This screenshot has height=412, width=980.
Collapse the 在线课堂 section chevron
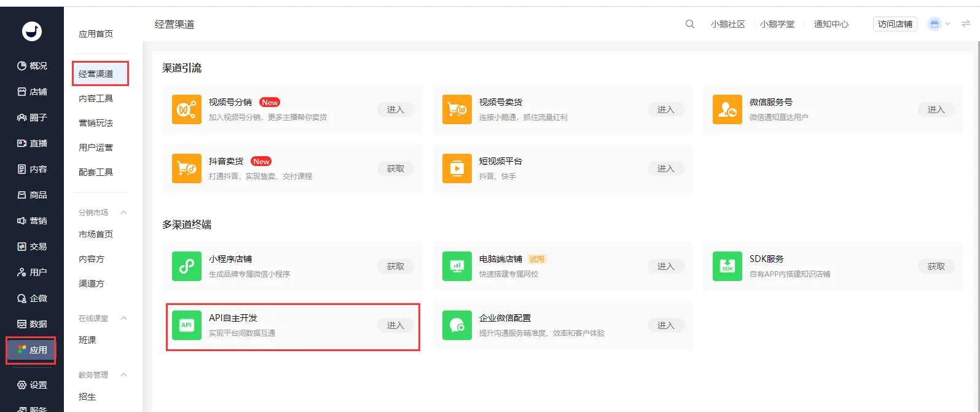point(123,318)
